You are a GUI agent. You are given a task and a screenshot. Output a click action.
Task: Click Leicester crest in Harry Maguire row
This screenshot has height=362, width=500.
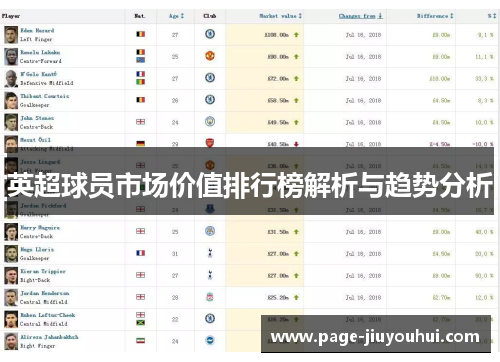pyautogui.click(x=210, y=231)
